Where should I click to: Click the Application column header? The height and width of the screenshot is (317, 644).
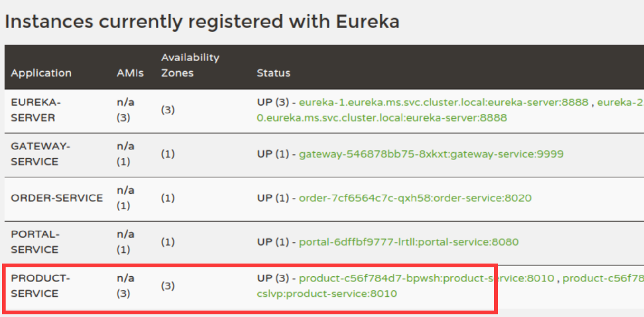click(41, 73)
